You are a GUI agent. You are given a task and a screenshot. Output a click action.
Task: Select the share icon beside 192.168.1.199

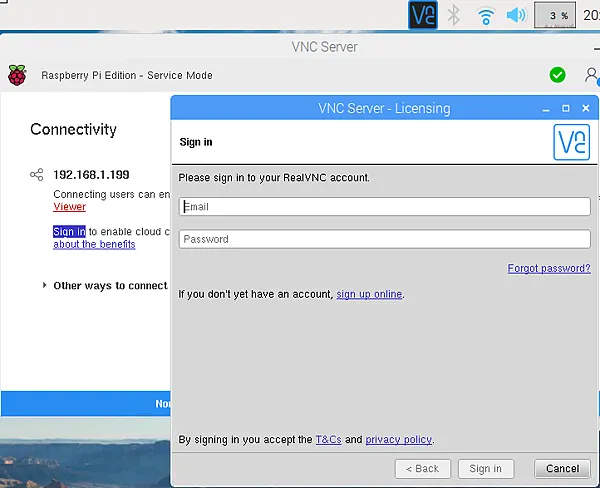pyautogui.click(x=37, y=175)
